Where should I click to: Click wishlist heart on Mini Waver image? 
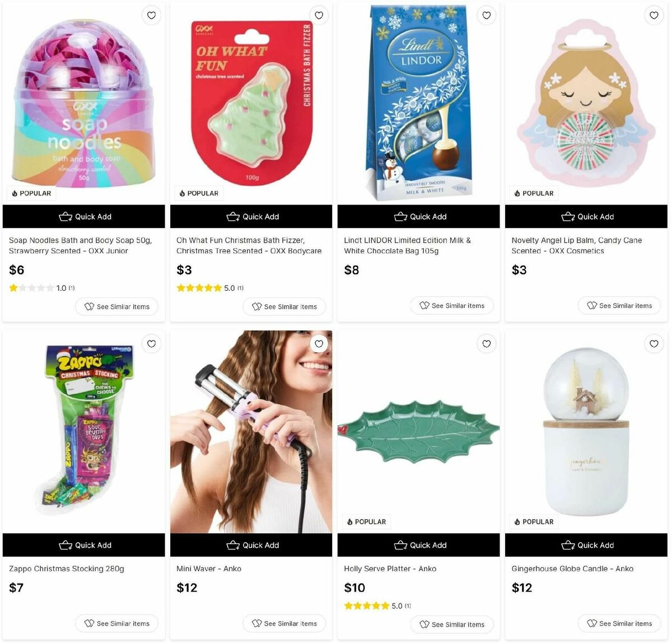319,344
